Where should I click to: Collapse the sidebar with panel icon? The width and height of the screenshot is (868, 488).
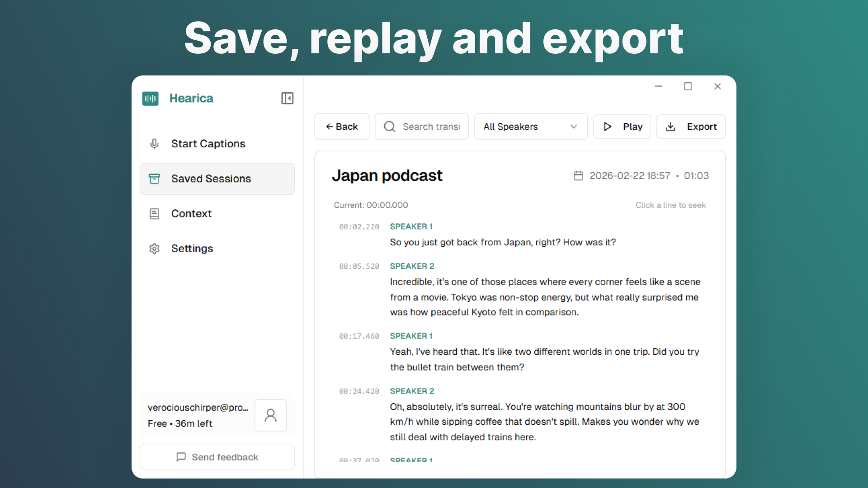pyautogui.click(x=287, y=98)
